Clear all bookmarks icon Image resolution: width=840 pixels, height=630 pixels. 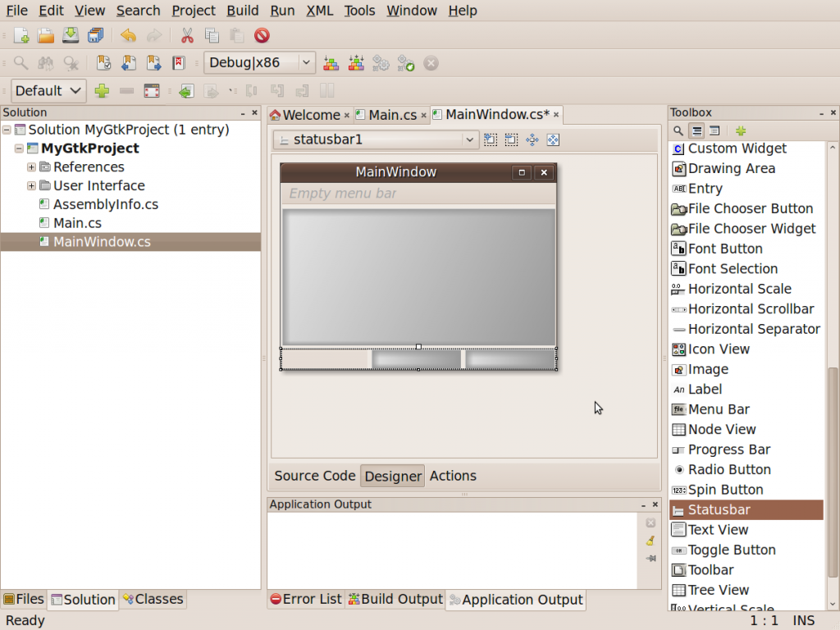pyautogui.click(x=178, y=63)
